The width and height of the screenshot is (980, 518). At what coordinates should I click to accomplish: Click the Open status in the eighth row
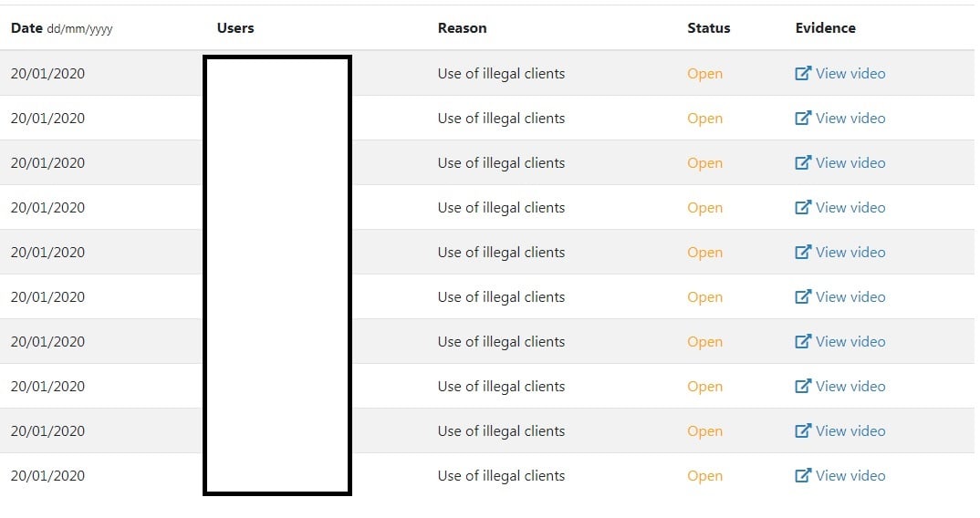(x=705, y=387)
